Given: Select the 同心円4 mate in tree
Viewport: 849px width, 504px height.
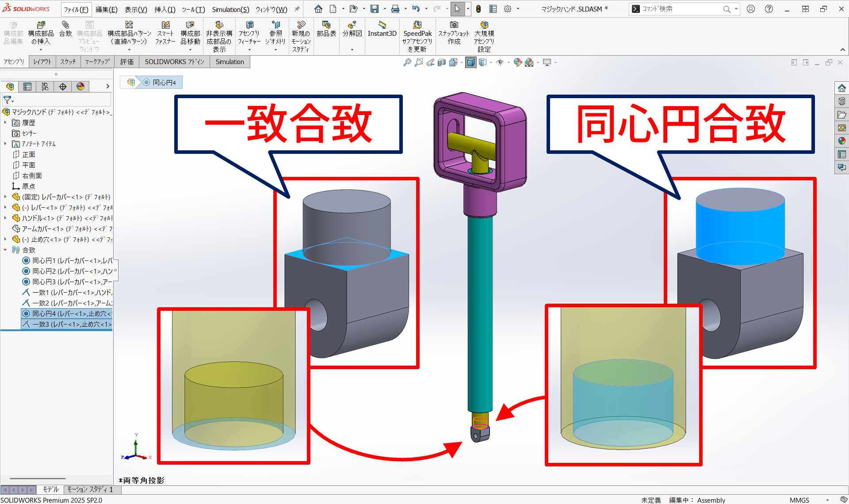Looking at the screenshot, I should [66, 313].
